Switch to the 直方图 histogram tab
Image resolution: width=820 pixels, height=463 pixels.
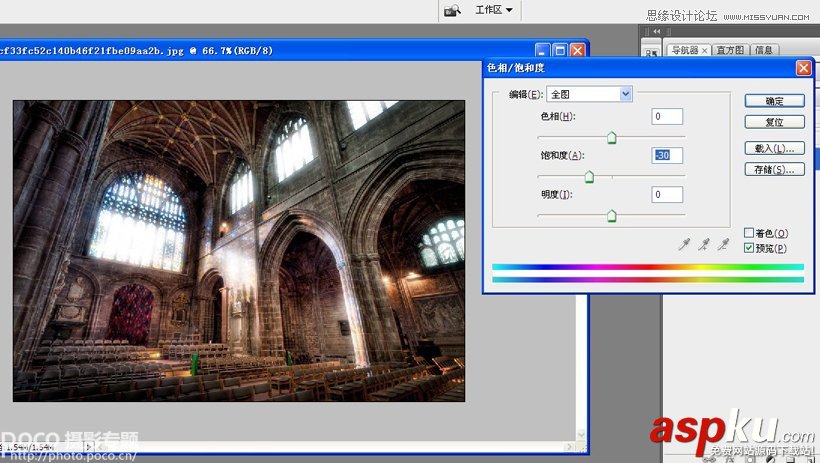pyautogui.click(x=730, y=50)
